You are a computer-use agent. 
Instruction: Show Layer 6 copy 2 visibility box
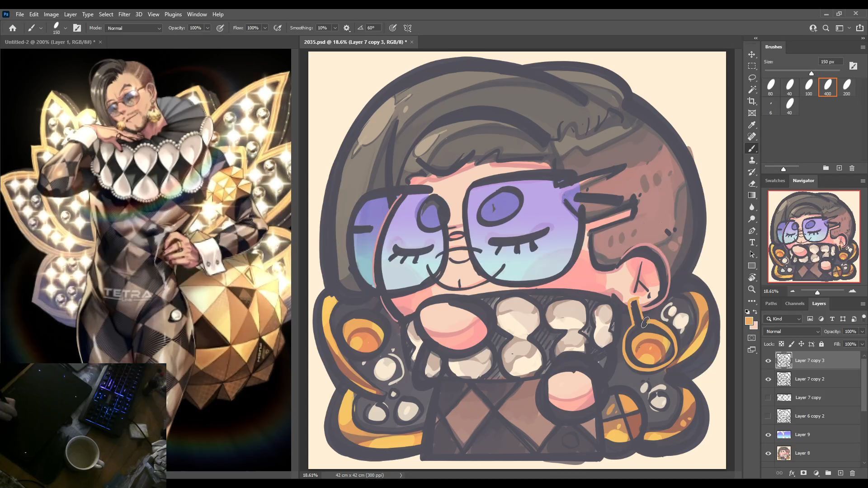click(768, 416)
